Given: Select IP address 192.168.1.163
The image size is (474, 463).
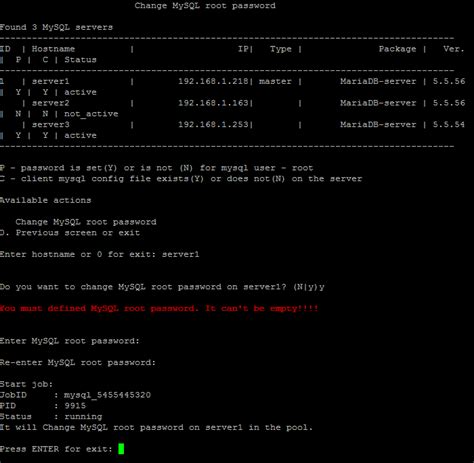Looking at the screenshot, I should coord(213,103).
